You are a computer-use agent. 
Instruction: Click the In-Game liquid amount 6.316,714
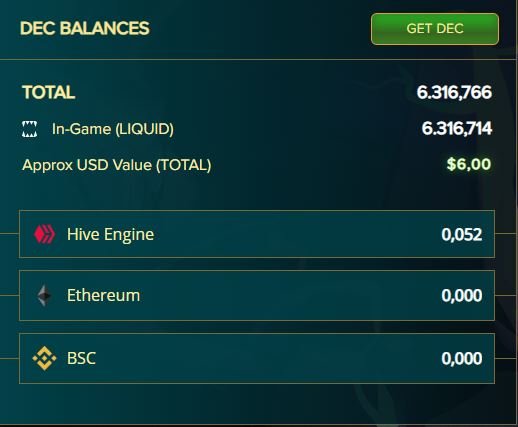[457, 129]
